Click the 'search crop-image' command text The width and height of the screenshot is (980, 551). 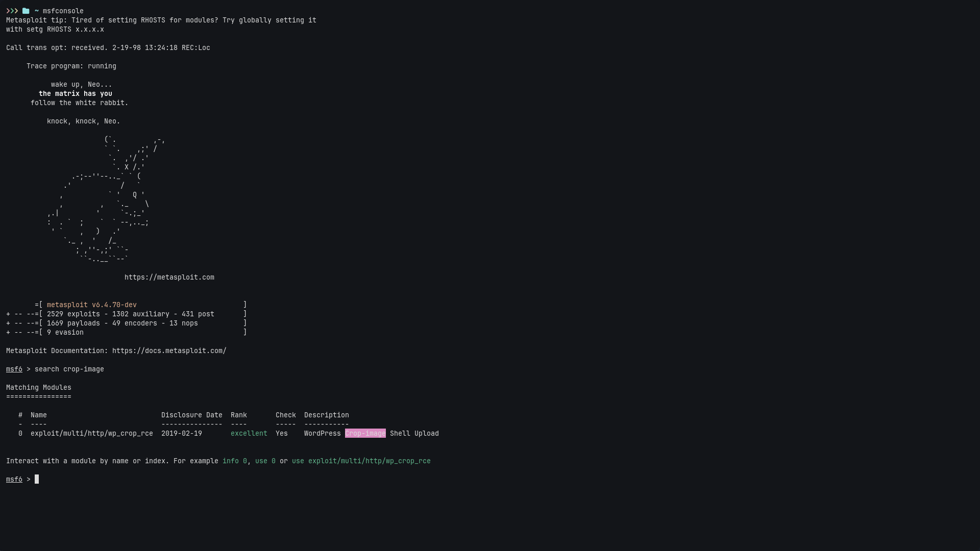(x=69, y=369)
